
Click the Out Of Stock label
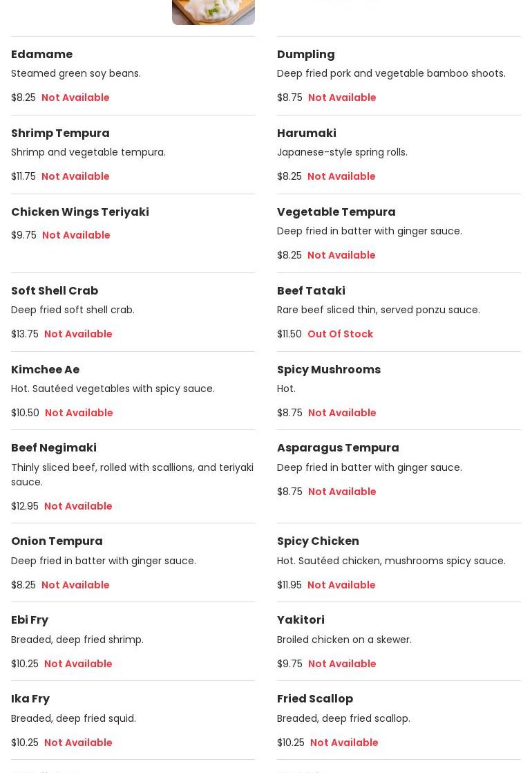tap(340, 334)
